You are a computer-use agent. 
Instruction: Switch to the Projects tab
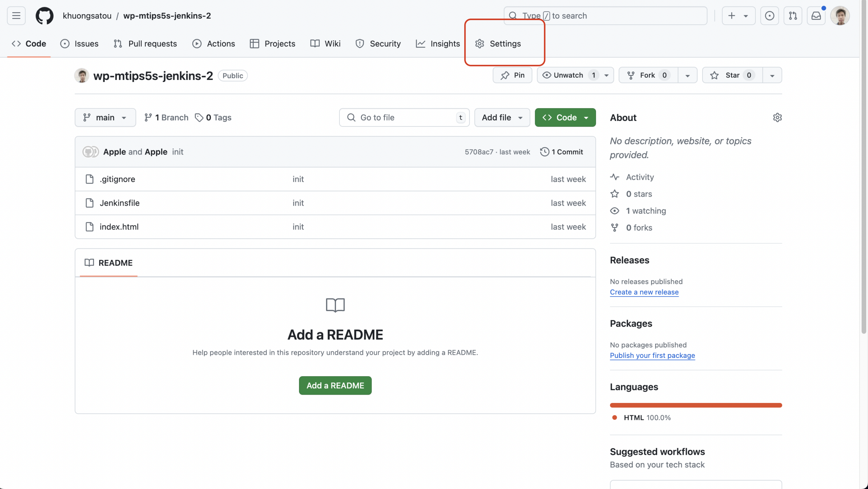(x=273, y=44)
